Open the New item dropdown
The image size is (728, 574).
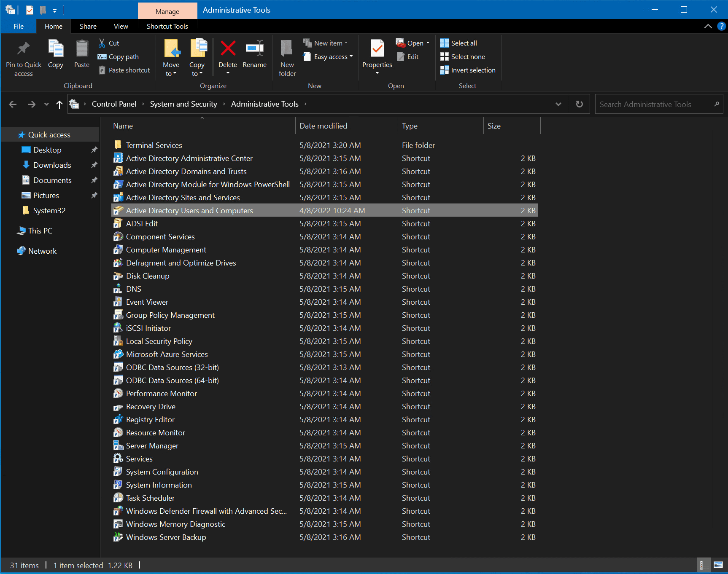[345, 42]
